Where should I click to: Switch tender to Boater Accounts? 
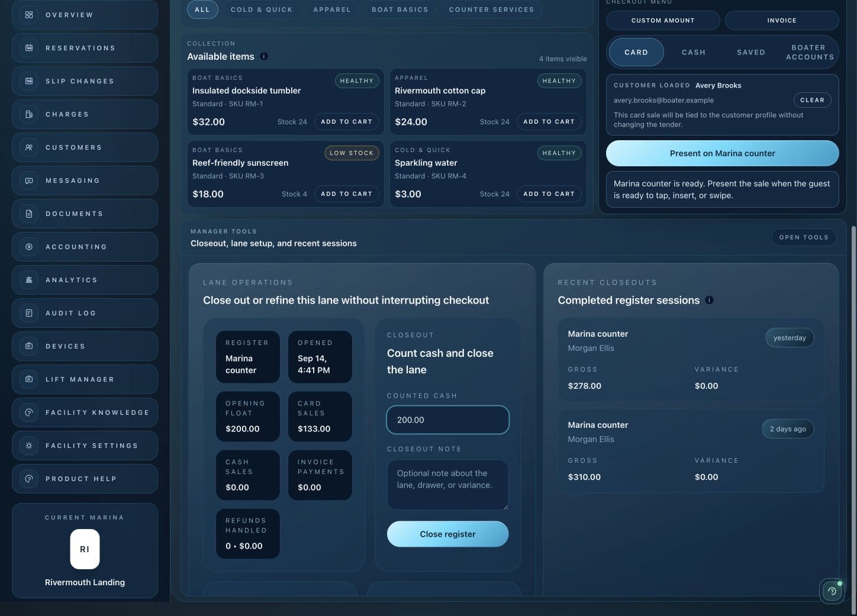[x=809, y=52]
